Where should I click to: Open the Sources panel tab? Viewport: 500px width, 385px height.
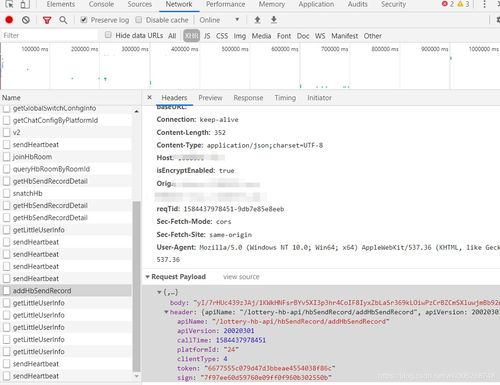pyautogui.click(x=140, y=4)
